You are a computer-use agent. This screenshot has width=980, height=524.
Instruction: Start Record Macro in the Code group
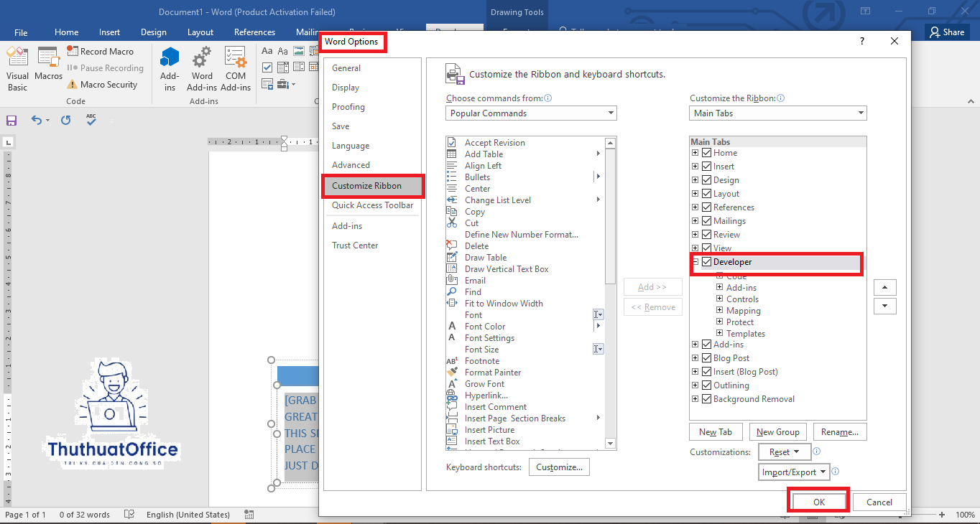click(x=101, y=52)
